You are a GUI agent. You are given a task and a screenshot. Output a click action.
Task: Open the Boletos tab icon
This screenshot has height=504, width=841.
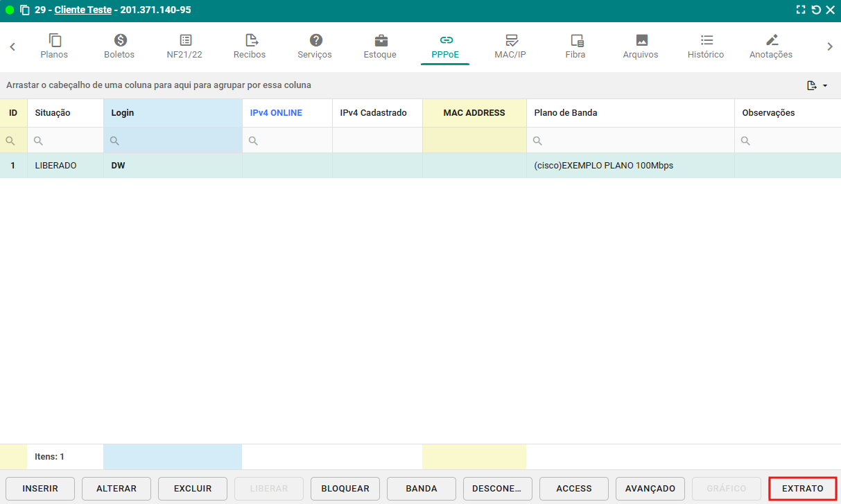[120, 40]
